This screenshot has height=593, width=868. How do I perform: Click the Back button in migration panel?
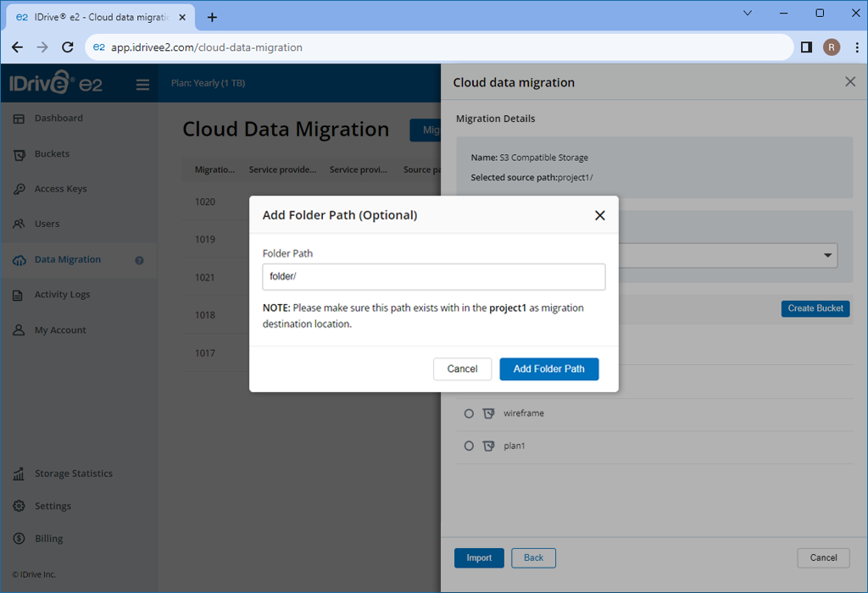534,557
